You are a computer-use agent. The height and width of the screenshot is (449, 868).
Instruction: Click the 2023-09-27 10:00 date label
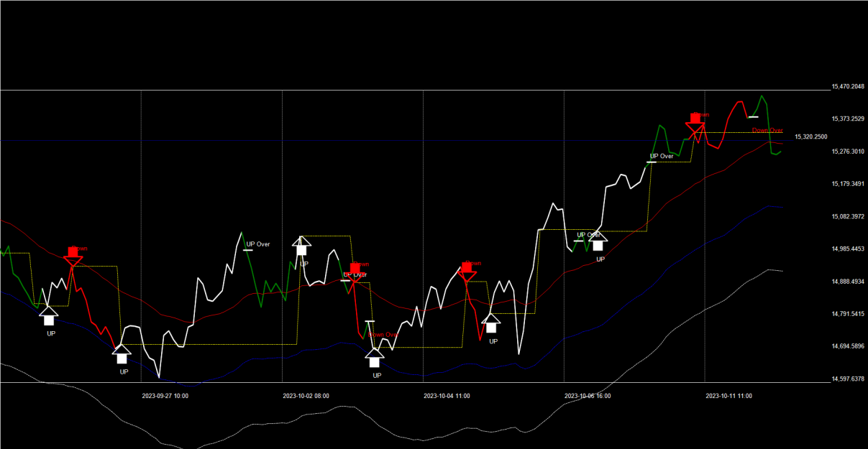point(165,396)
